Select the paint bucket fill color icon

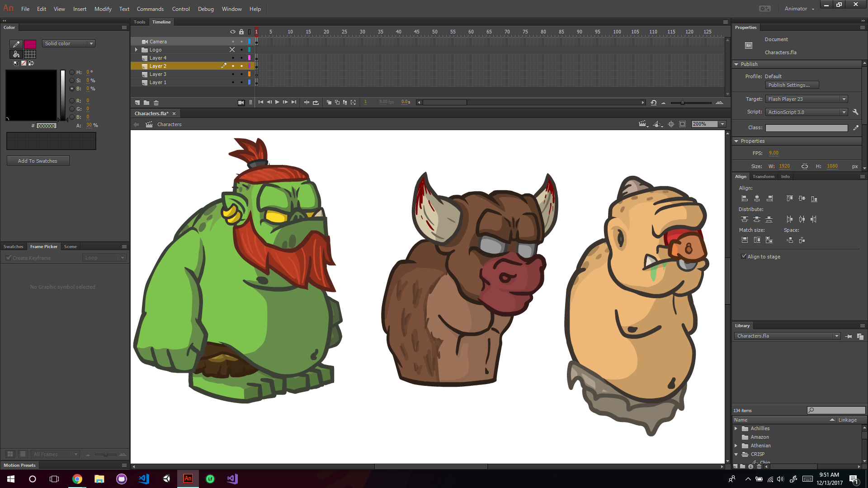pos(16,54)
